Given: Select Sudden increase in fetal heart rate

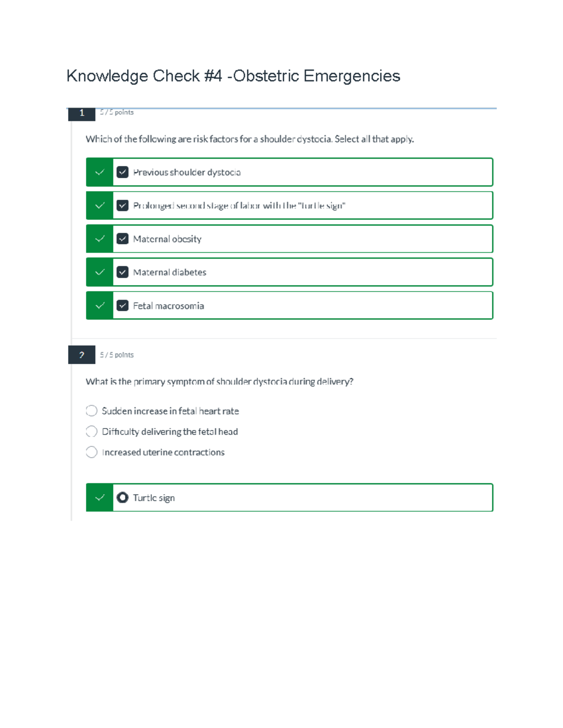Looking at the screenshot, I should (91, 411).
